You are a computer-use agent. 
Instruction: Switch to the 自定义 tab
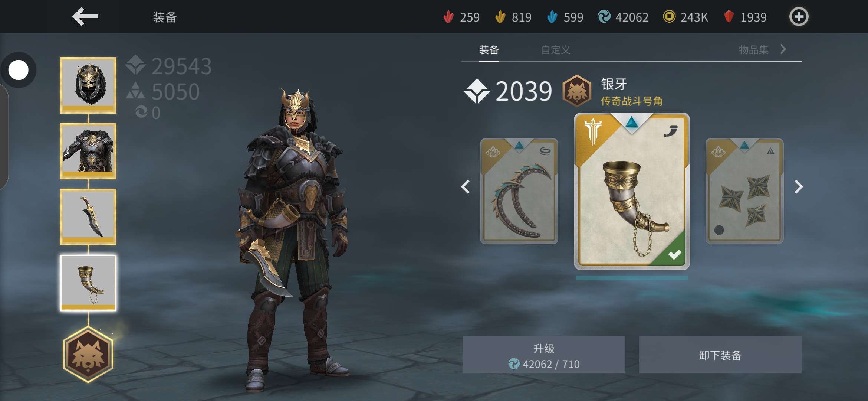555,50
